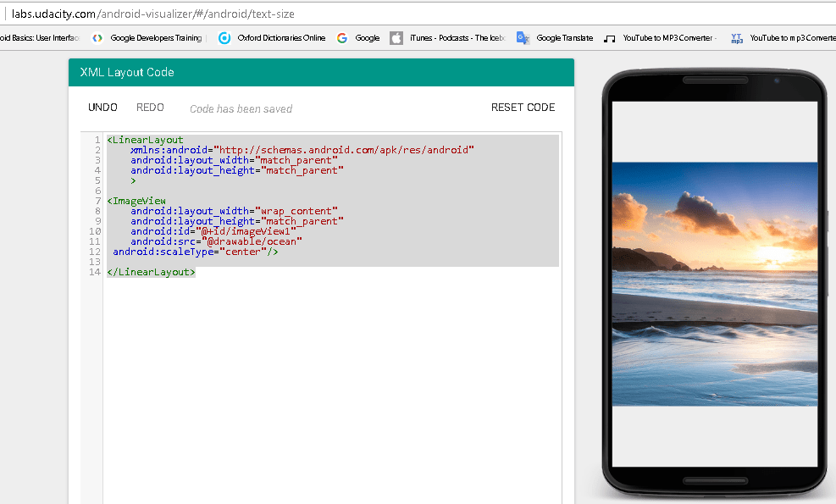
Task: Click RESET CODE to restore default layout
Action: point(523,107)
